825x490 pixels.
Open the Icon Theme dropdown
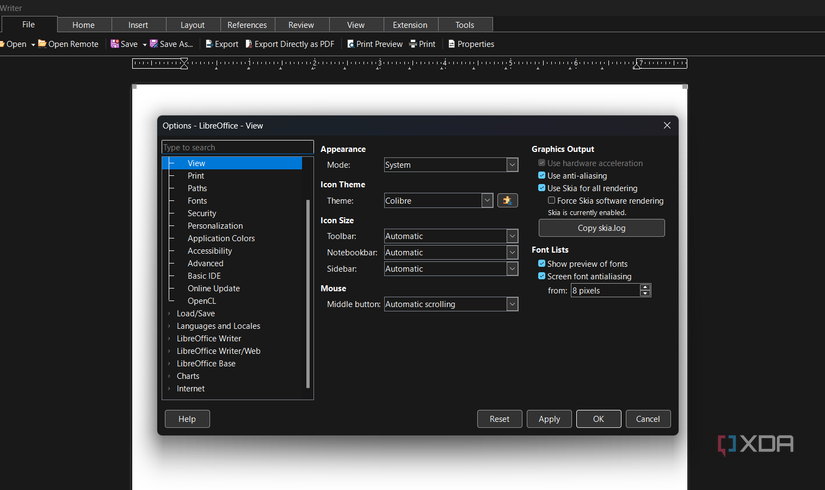point(438,201)
